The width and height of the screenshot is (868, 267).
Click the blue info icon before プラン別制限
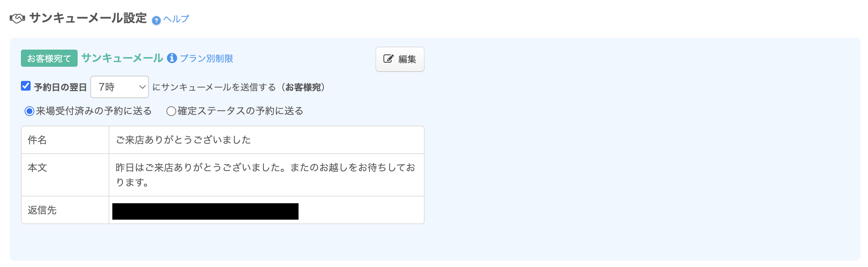point(172,58)
